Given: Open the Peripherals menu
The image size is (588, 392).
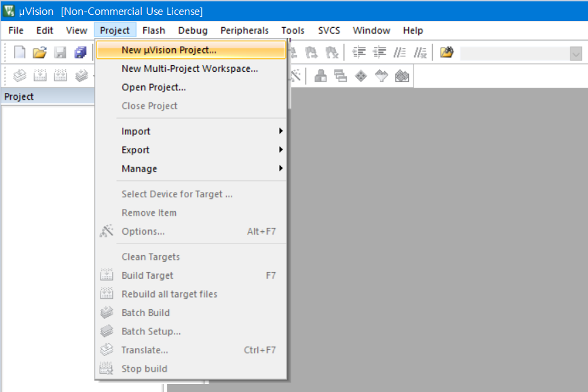Looking at the screenshot, I should 244,31.
